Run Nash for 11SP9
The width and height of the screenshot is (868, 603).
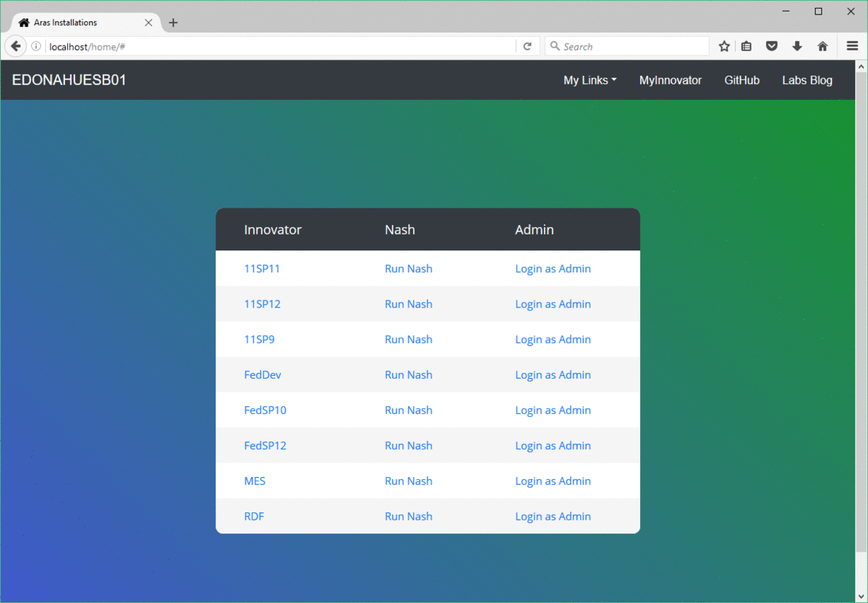[x=409, y=340]
